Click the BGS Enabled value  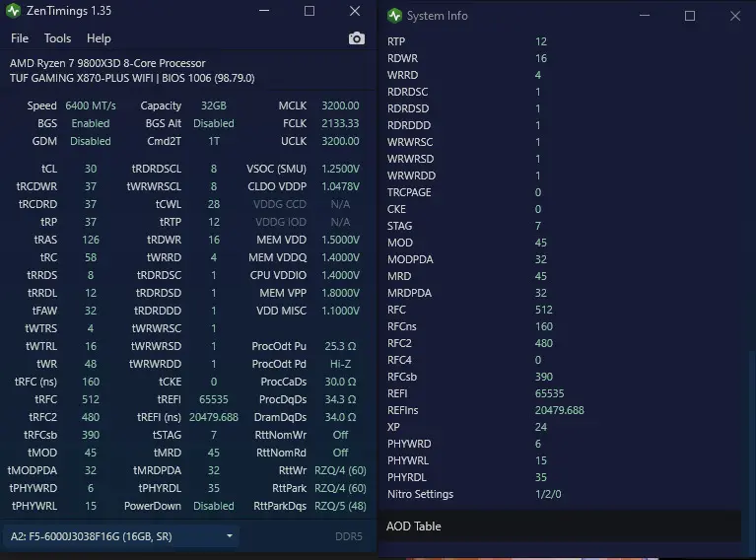(x=91, y=123)
